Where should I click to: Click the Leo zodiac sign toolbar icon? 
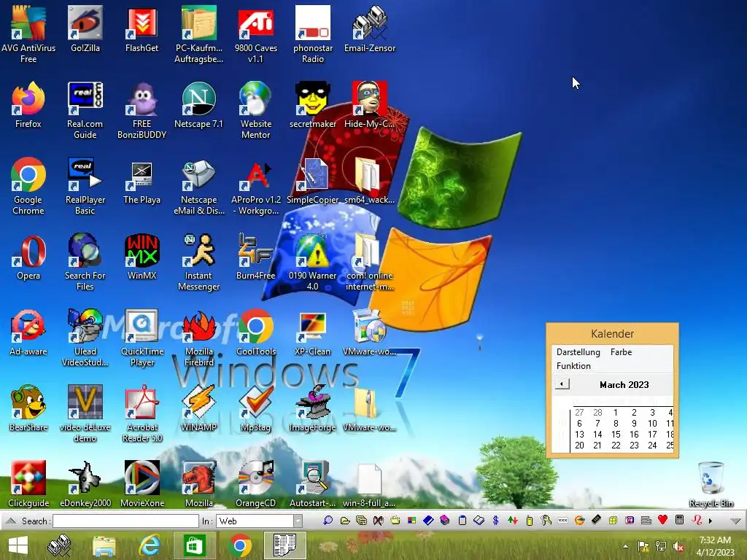tap(697, 520)
